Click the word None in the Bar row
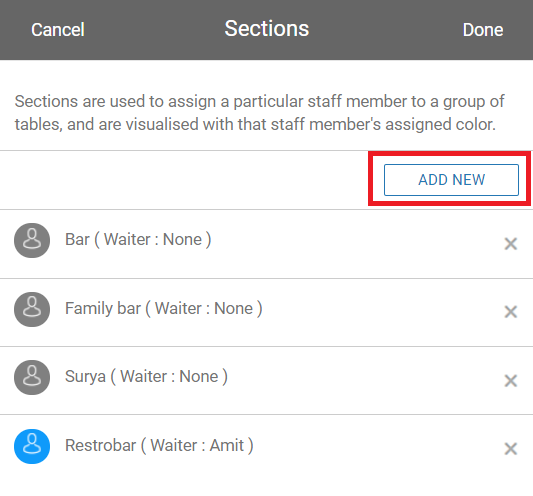Screen dimensions: 533x496 pyautogui.click(x=183, y=239)
